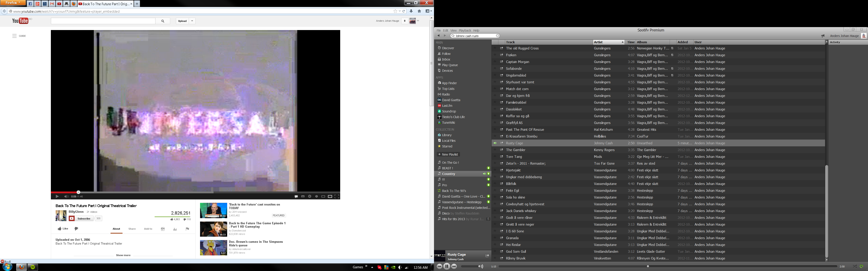
Task: Share the now playing Rusty Cage track
Action: [487, 256]
